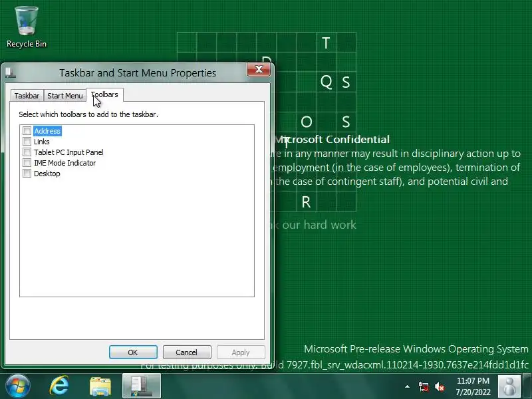Screen dimensions: 532x399
Task: Open the Recycle Bin desktop icon
Action: 26,27
